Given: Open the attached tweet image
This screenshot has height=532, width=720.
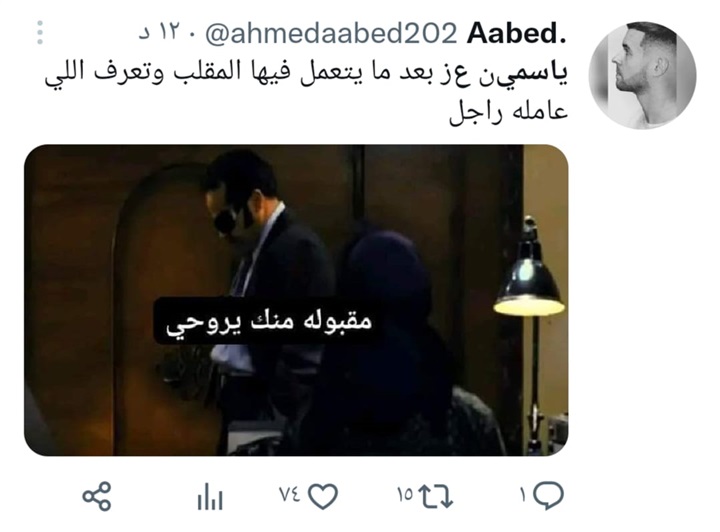Looking at the screenshot, I should click(296, 300).
